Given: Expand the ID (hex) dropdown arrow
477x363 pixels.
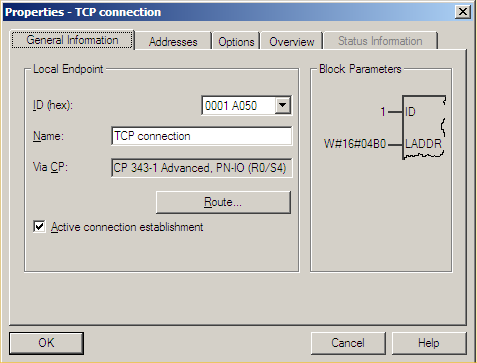Looking at the screenshot, I should [283, 105].
